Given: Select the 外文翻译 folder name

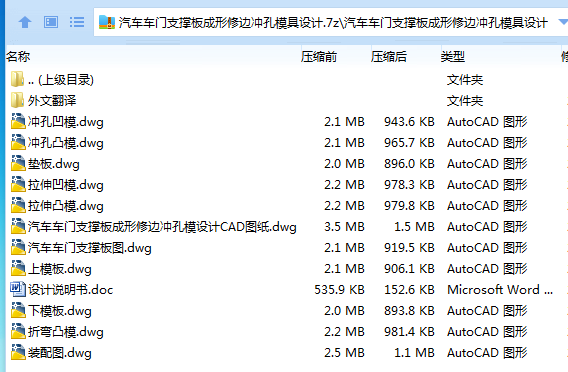Looking at the screenshot, I should (x=52, y=100).
